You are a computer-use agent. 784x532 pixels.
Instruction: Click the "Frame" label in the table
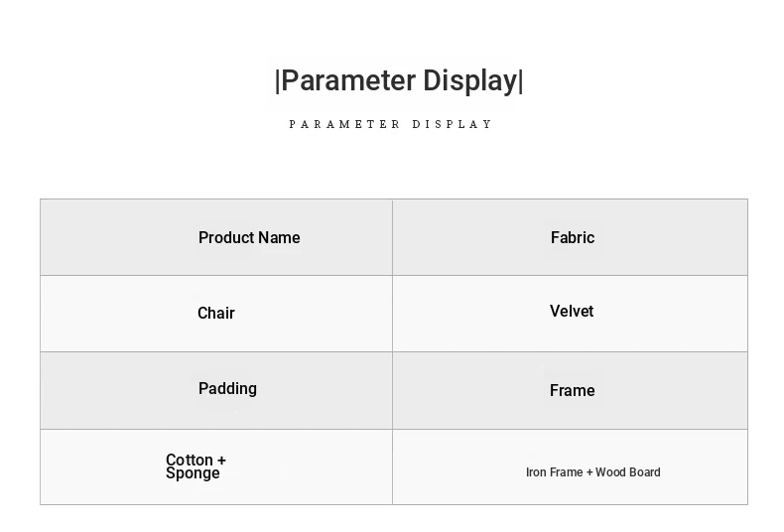tap(573, 391)
